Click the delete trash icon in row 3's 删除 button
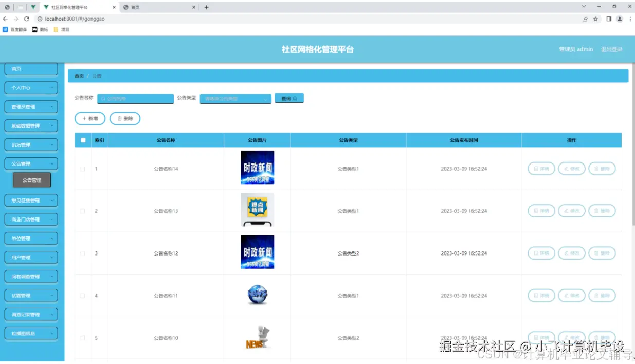This screenshot has height=364, width=635. click(x=595, y=253)
